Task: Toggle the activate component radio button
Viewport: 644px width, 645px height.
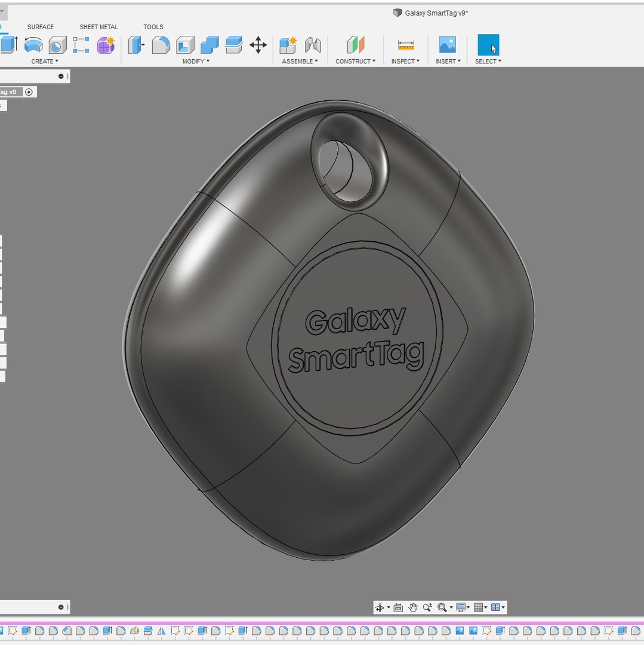Action: pos(29,92)
